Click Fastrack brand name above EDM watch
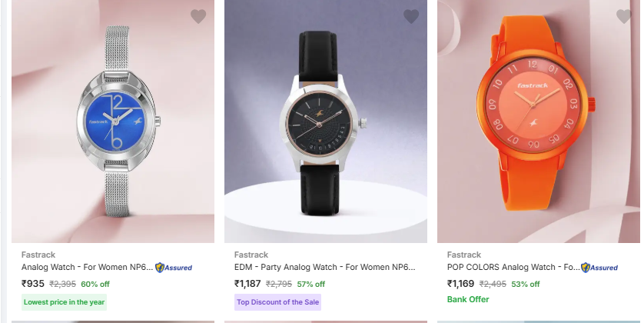644x323 pixels. tap(251, 255)
